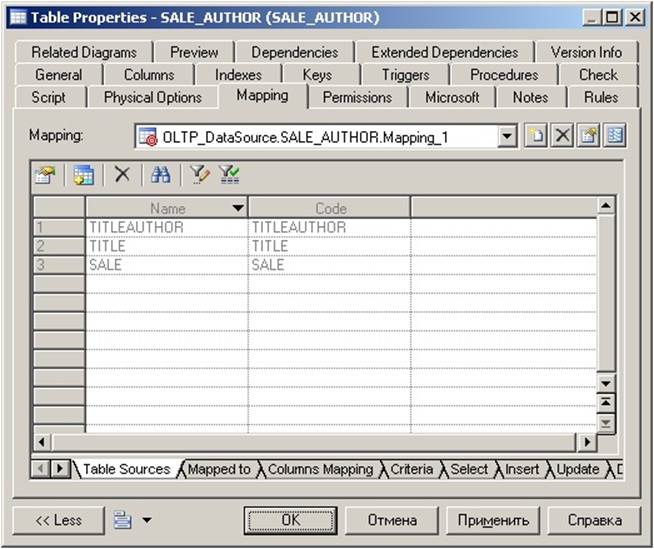
Task: Click horizontal scrollbar right arrow
Action: (x=587, y=441)
